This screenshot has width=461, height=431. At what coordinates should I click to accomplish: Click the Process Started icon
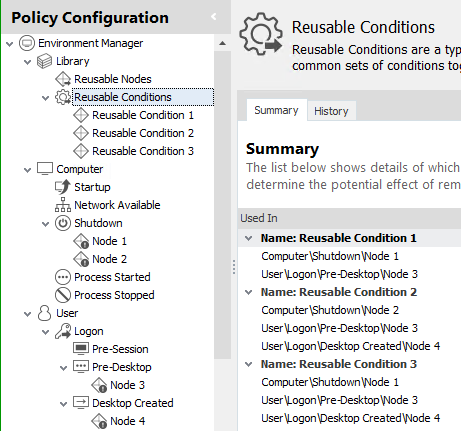coord(63,277)
